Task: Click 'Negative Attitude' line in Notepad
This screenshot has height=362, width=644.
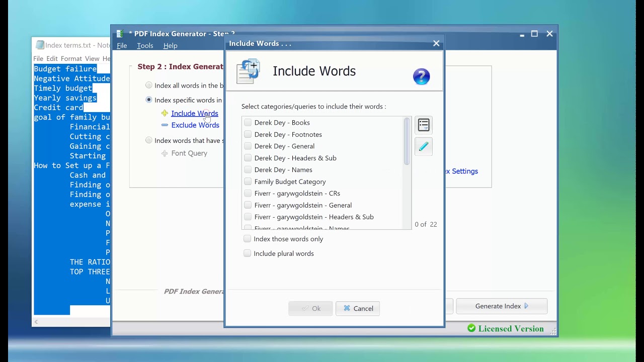Action: (72, 78)
